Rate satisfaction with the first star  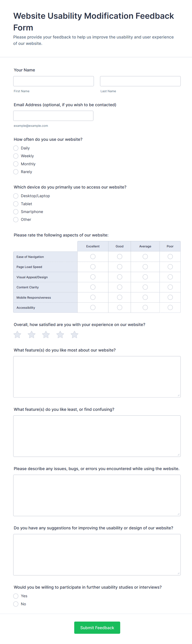tap(17, 334)
